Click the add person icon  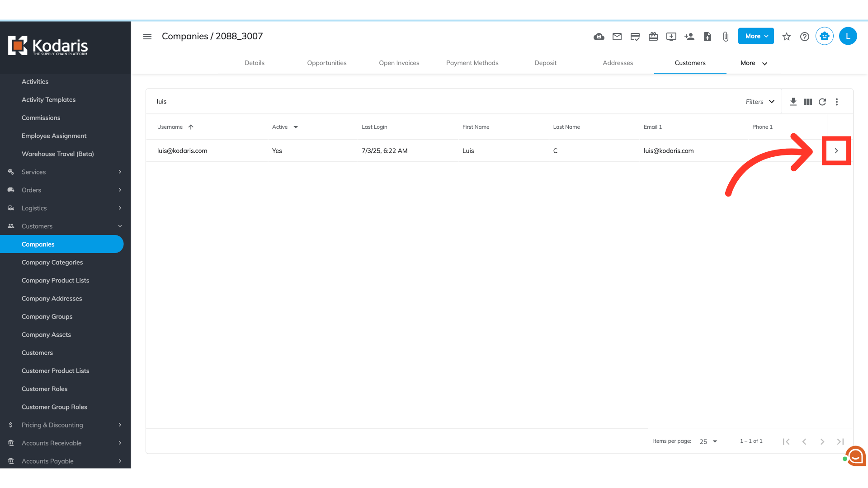(689, 37)
